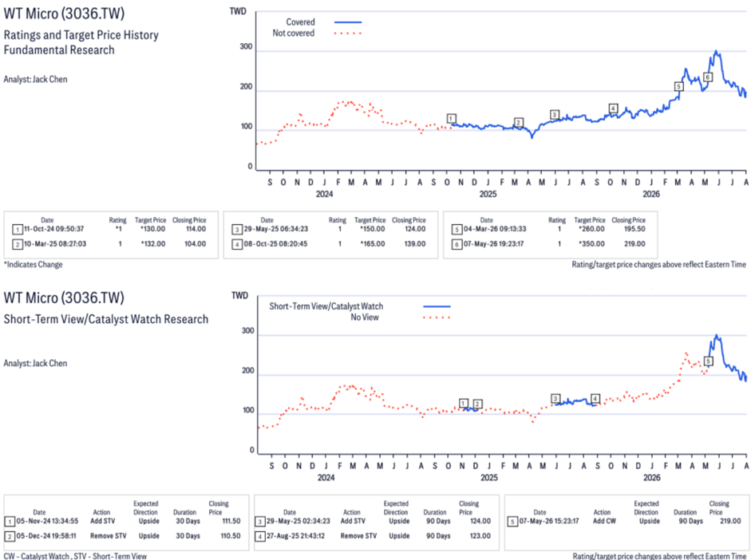Click the '123.00' closing price value
This screenshot has height=560, width=751.
pos(480,535)
